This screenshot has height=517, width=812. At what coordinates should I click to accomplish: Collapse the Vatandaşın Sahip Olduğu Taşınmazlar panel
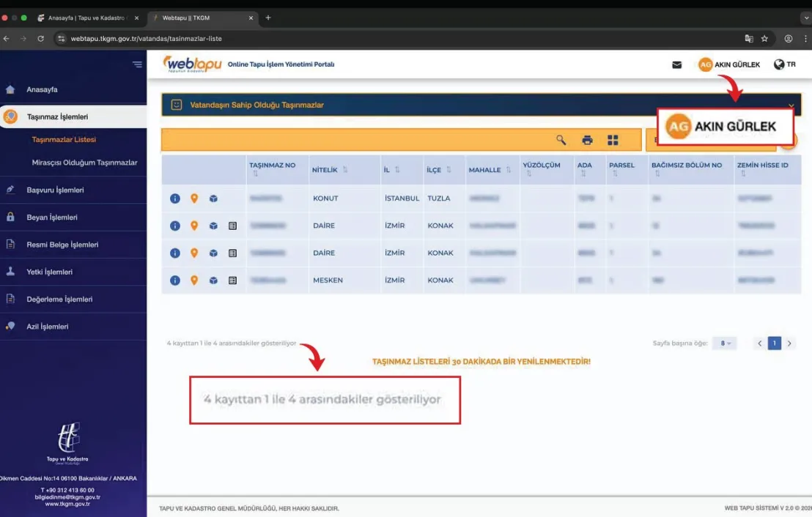(x=790, y=104)
